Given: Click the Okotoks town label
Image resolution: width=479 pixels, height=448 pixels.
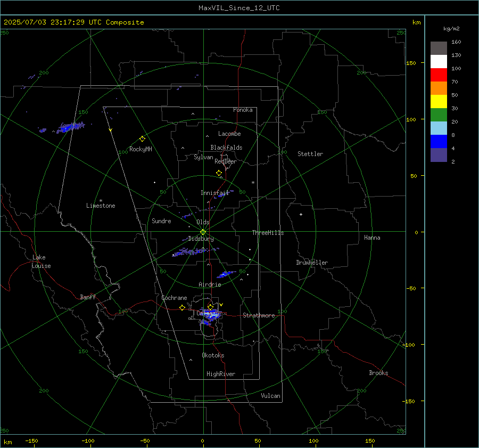Looking at the screenshot, I should [x=213, y=355].
